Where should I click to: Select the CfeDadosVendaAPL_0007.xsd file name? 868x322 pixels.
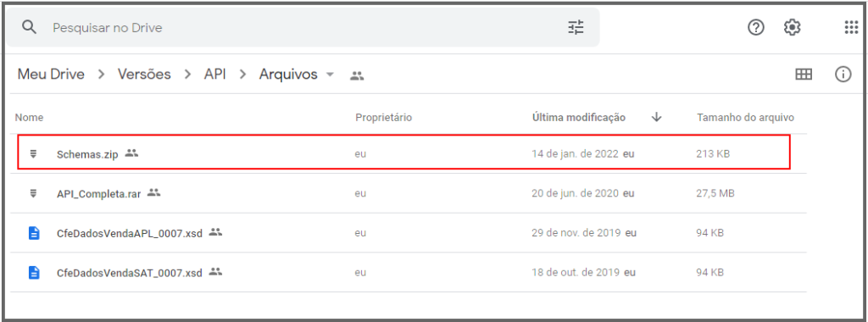[130, 233]
